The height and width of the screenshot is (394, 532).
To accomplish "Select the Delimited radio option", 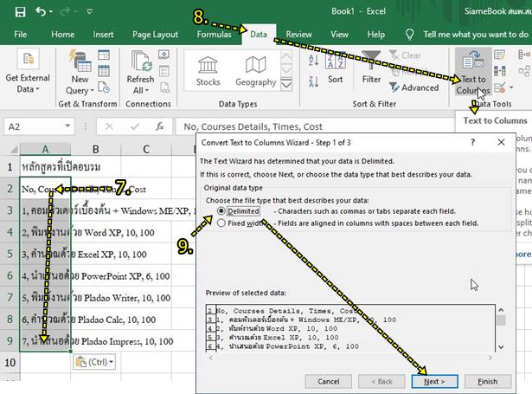I will (x=221, y=211).
